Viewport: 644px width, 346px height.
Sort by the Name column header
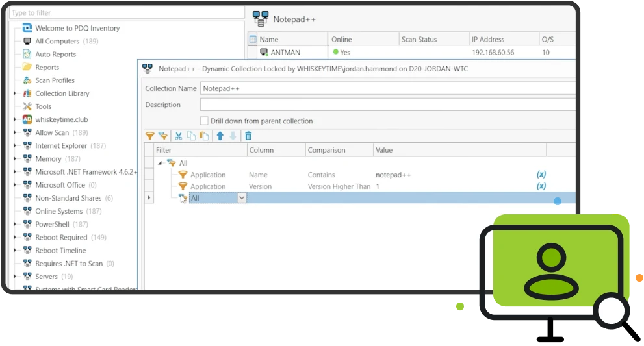pos(292,39)
